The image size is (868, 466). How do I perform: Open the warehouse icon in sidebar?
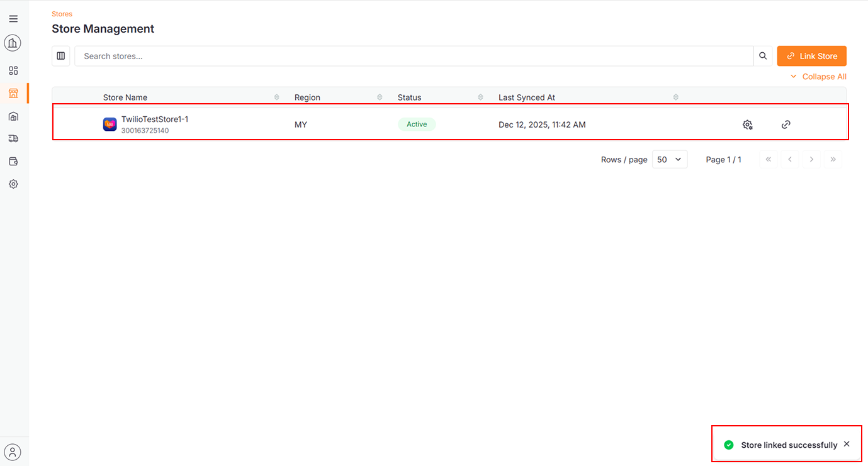click(13, 116)
